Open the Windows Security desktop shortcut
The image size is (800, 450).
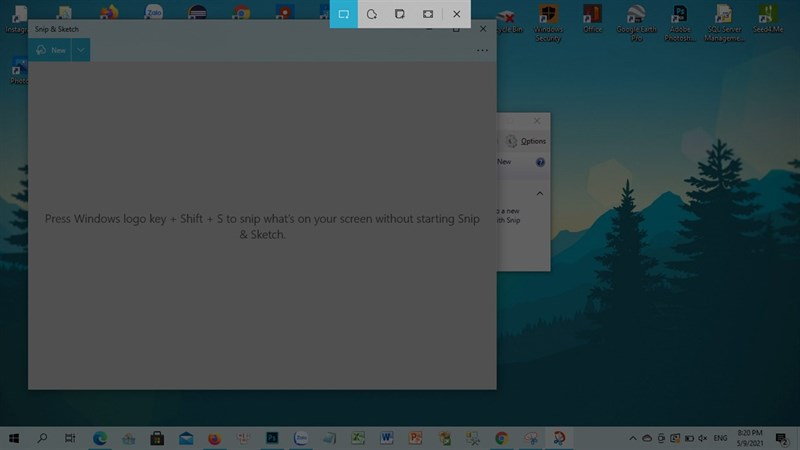click(x=548, y=23)
